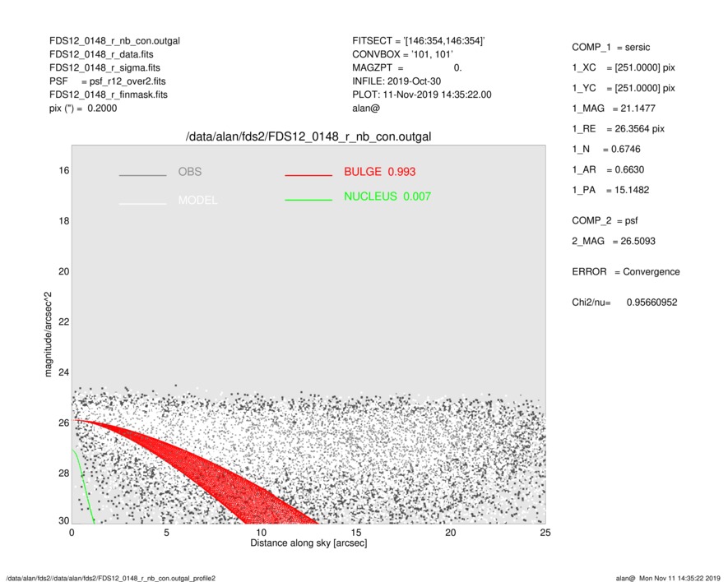Click the red BULGE legend line sample

coord(308,175)
